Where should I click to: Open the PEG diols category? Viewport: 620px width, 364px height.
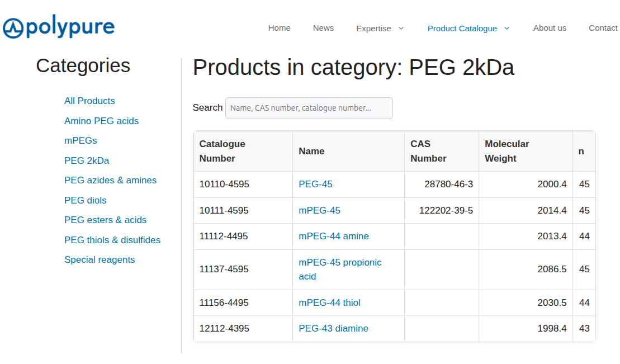85,200
